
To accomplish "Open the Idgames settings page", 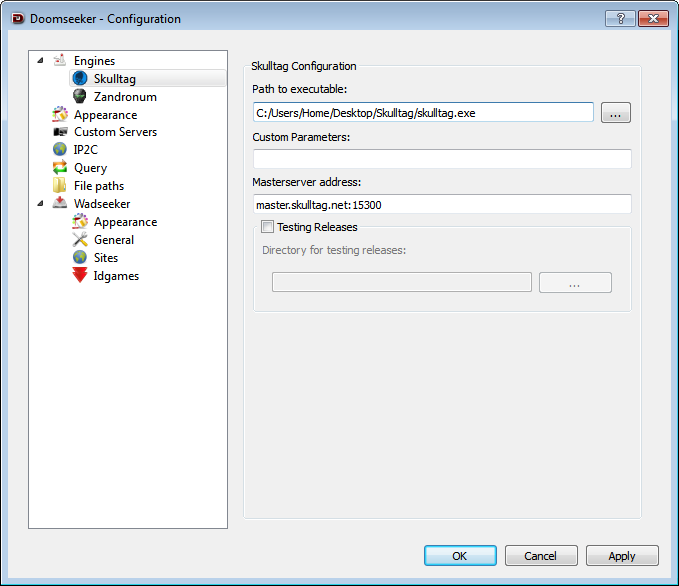I will [116, 276].
